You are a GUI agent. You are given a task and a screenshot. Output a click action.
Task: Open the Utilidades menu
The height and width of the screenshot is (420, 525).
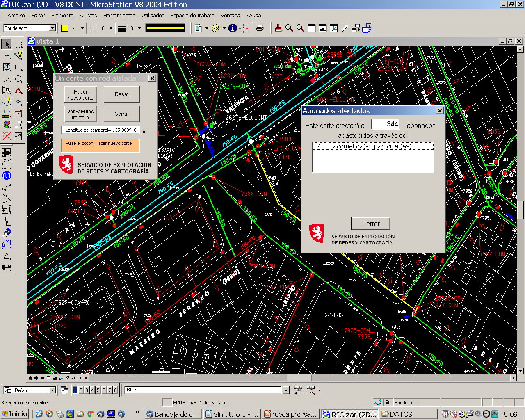click(153, 16)
